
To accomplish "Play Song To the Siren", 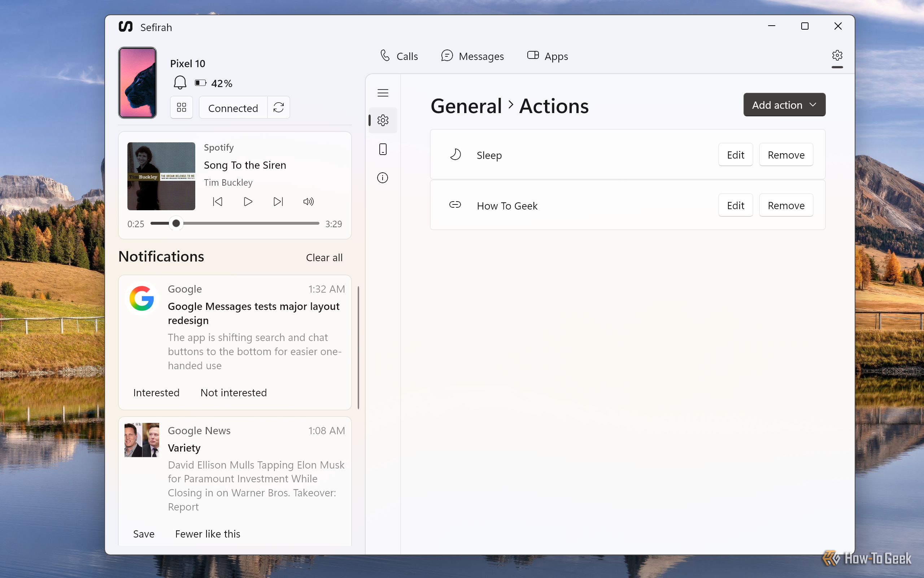I will pyautogui.click(x=248, y=202).
